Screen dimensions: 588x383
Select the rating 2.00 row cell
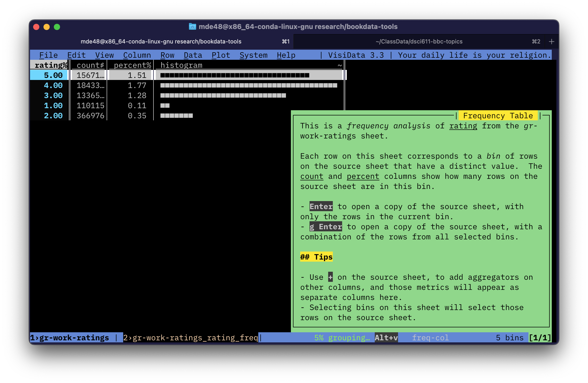click(x=53, y=116)
